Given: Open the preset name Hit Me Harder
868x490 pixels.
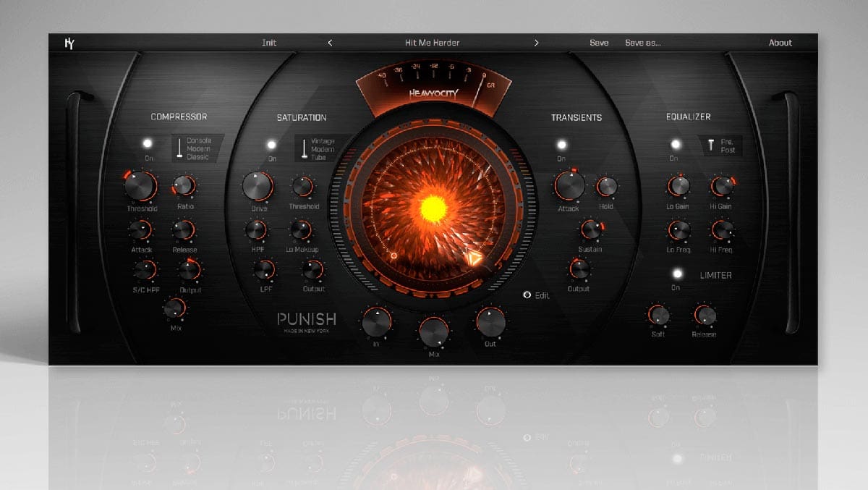Looking at the screenshot, I should point(432,43).
